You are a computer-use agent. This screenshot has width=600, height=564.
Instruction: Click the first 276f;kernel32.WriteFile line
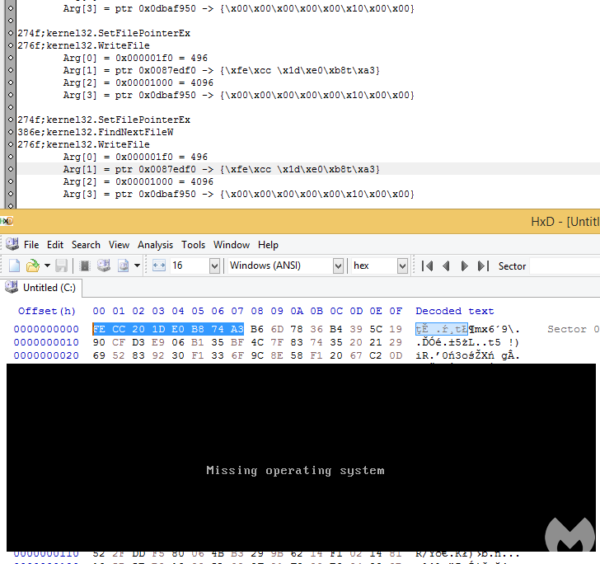83,46
